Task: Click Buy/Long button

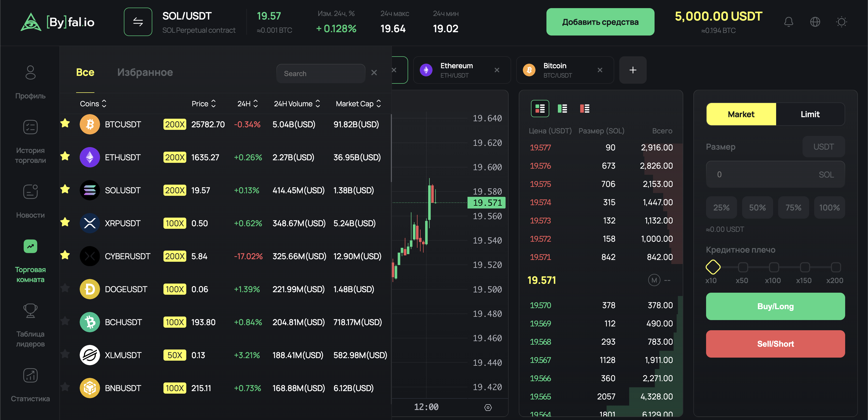Action: click(x=775, y=306)
